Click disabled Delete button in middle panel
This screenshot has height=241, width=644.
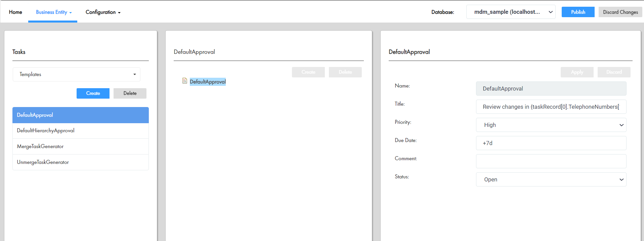point(345,72)
